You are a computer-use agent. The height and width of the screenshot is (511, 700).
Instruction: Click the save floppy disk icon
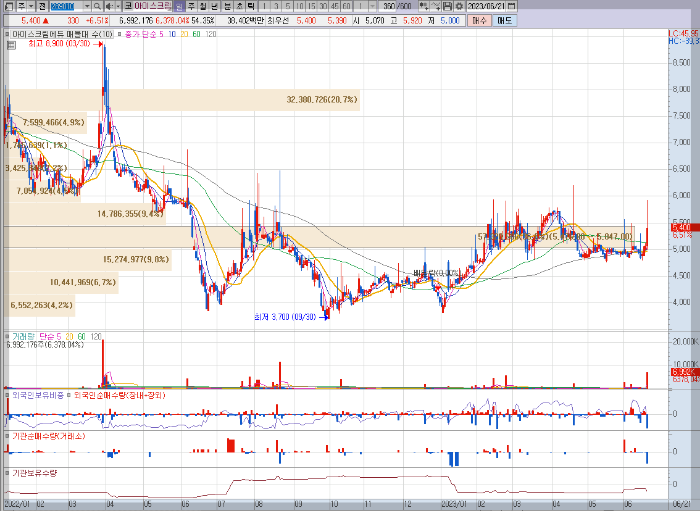[448, 6]
